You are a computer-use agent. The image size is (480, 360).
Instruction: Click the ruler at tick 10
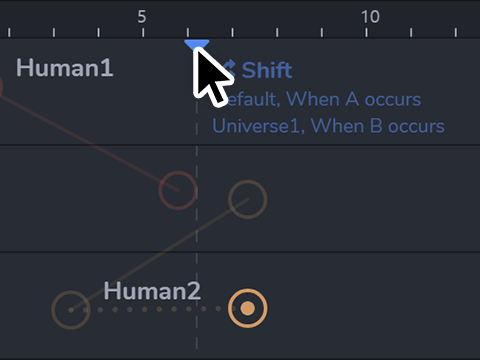(366, 32)
